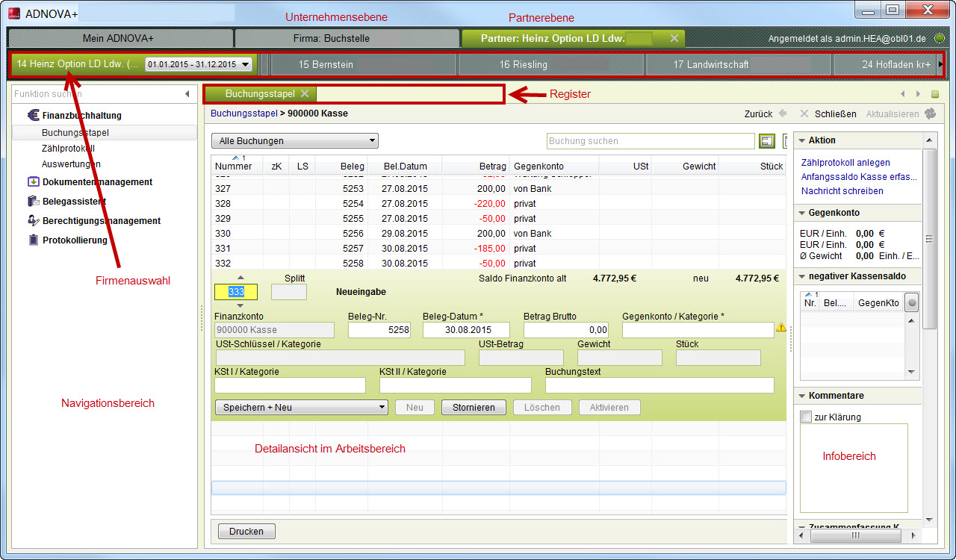Open the 'Alle Buchungen' filter dropdown

tap(295, 141)
